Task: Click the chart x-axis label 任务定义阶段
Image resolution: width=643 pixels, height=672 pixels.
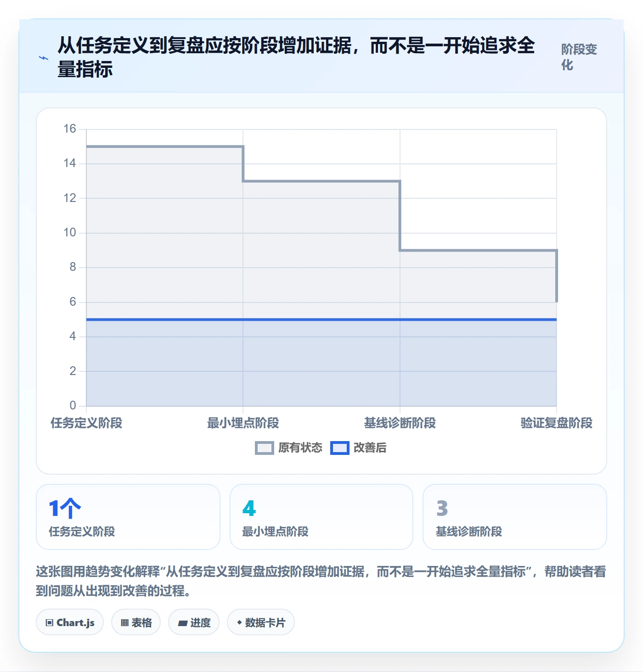Action: (x=86, y=423)
